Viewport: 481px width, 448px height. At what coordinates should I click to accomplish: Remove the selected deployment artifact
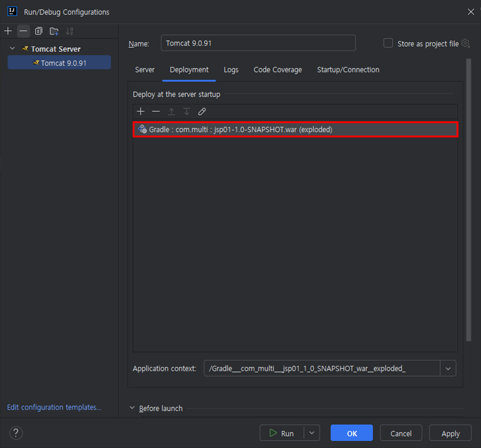coord(156,112)
